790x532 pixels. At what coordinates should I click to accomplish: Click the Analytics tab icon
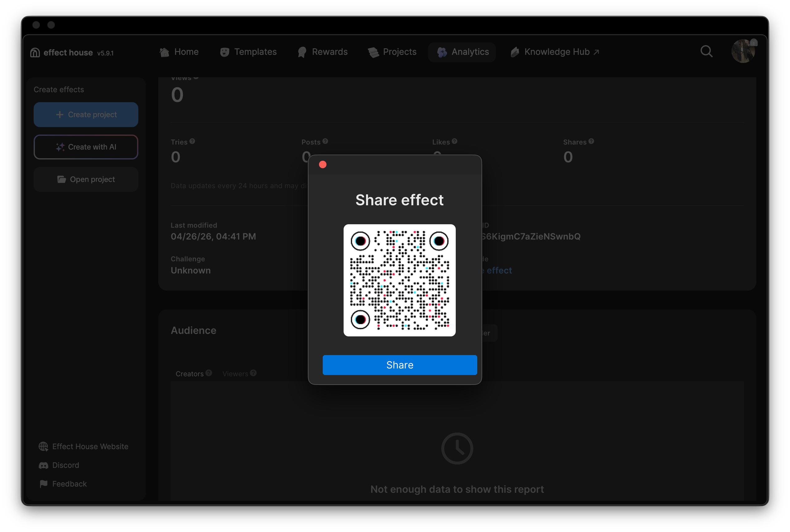coord(442,52)
